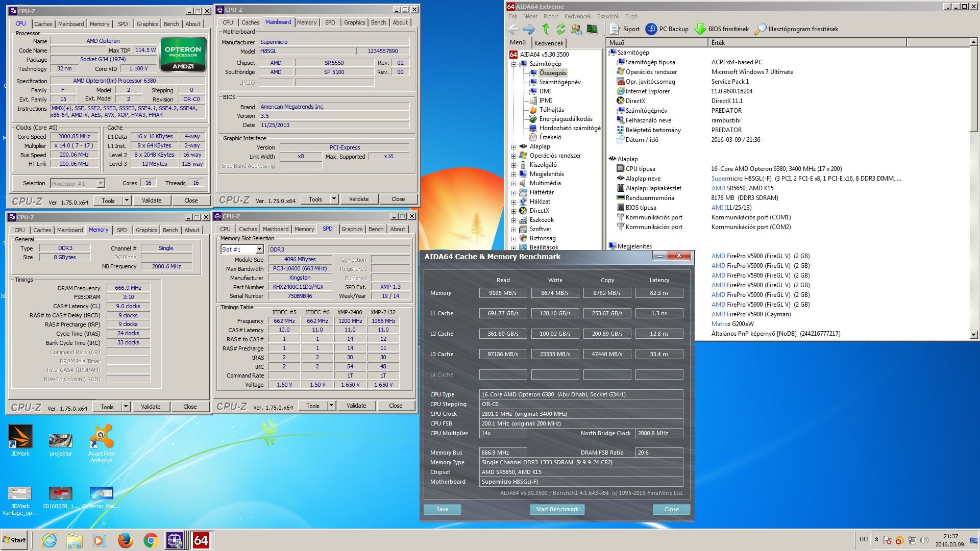Open Caches tab in the CPU-tab CPU-Z window
980x551 pixels.
pos(43,24)
